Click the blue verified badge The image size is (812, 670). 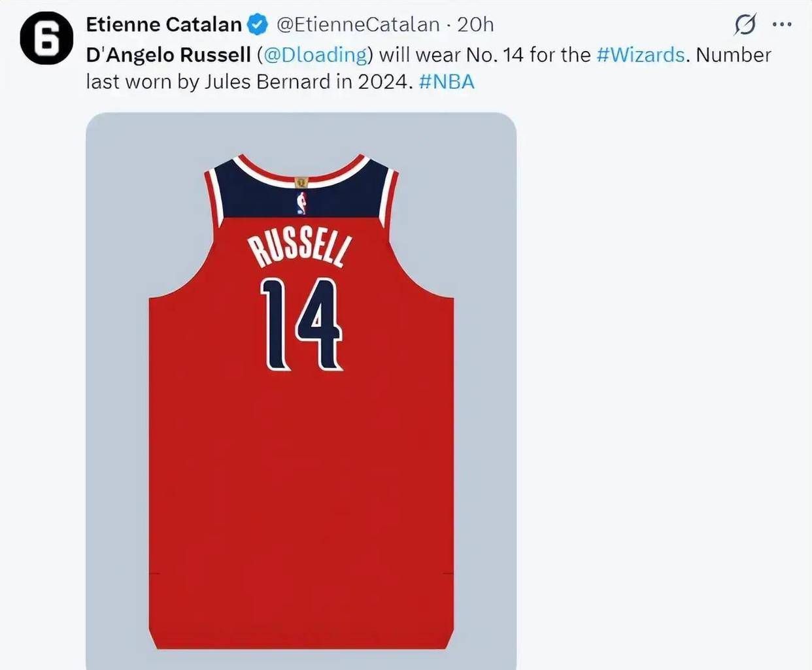coord(258,25)
